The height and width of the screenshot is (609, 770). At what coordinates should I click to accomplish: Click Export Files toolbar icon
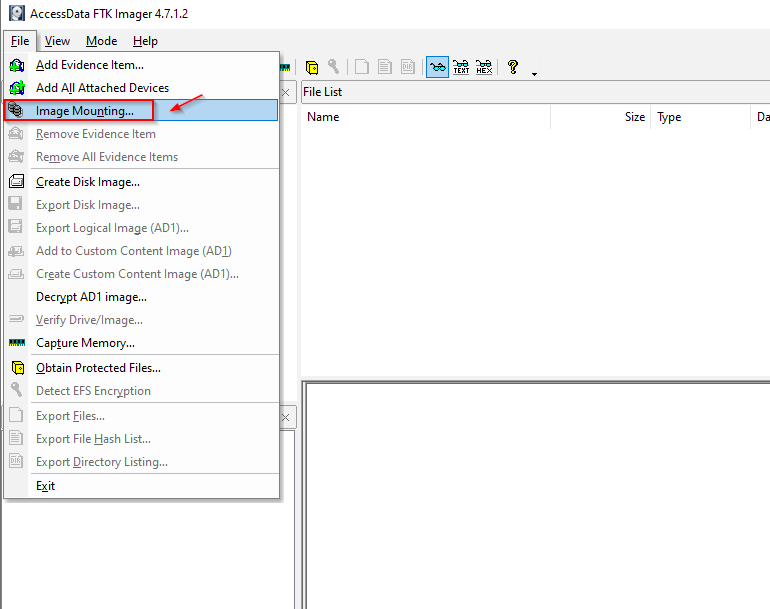coord(362,67)
